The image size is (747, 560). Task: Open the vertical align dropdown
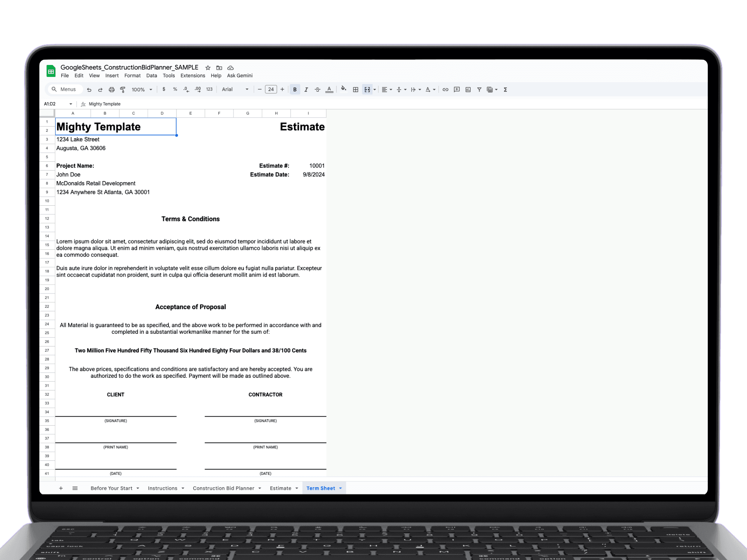[x=401, y=90]
